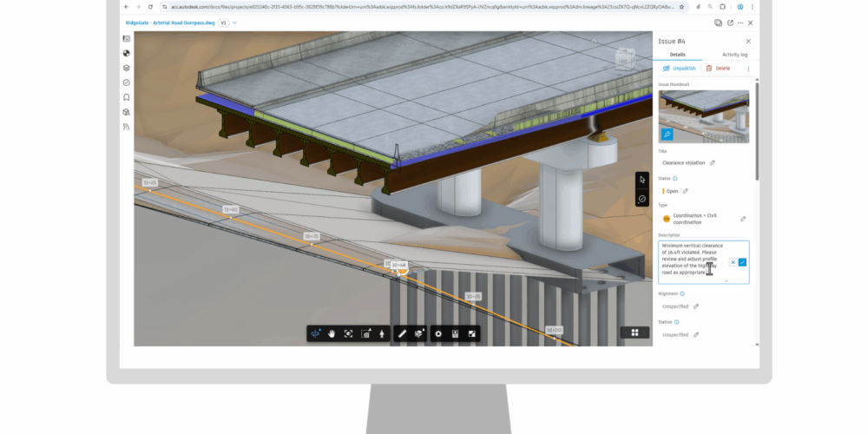Screen dimensions: 868x434
Task: Choose the Measure ruler tool
Action: pos(401,333)
